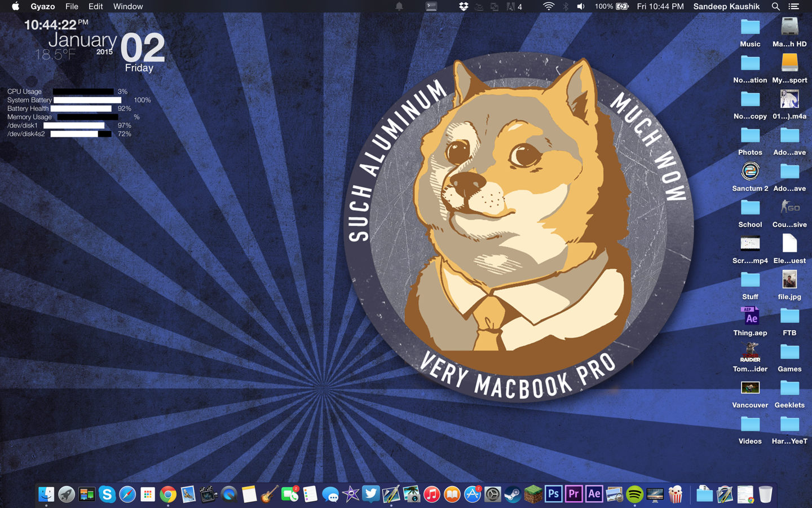Viewport: 812px width, 508px height.
Task: Open Spotlight search magnifier
Action: click(776, 6)
